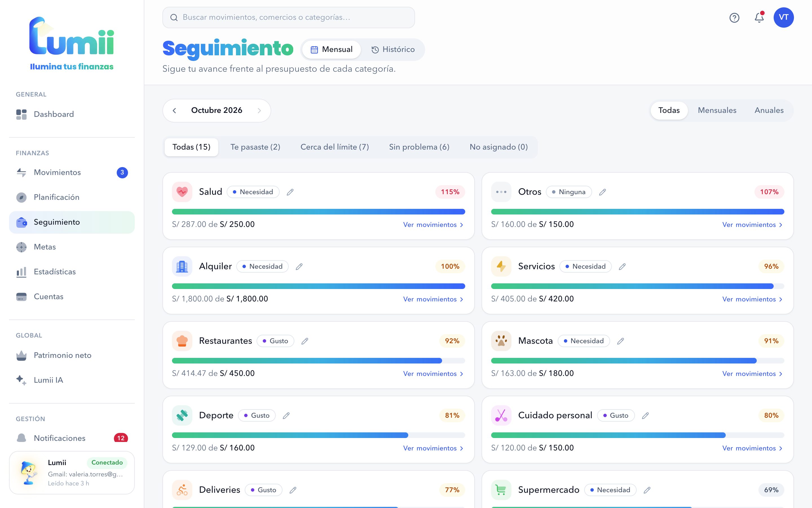Switch to Histórico view
812x508 pixels.
click(393, 49)
